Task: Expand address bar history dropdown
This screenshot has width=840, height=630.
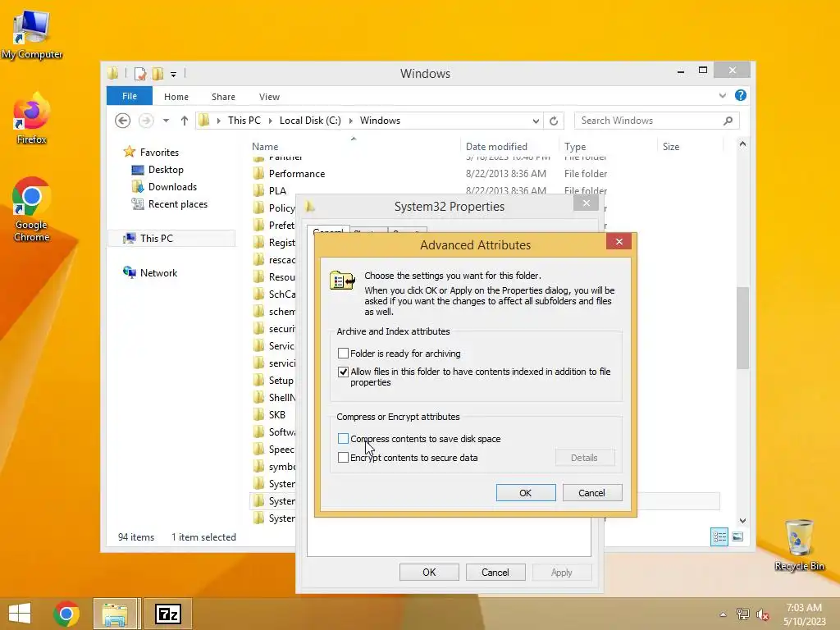Action: pos(535,121)
